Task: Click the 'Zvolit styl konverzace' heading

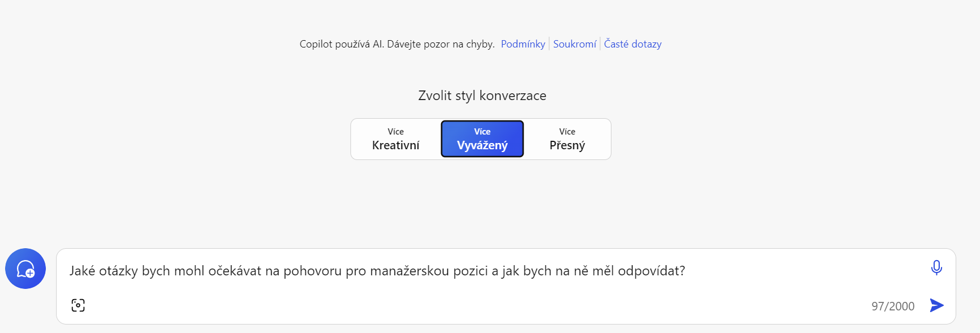Action: point(482,96)
